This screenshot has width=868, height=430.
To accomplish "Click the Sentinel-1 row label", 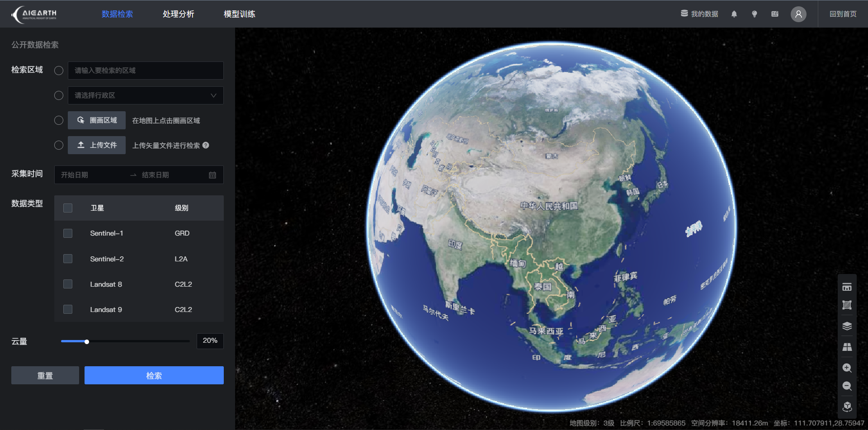I will [x=106, y=233].
